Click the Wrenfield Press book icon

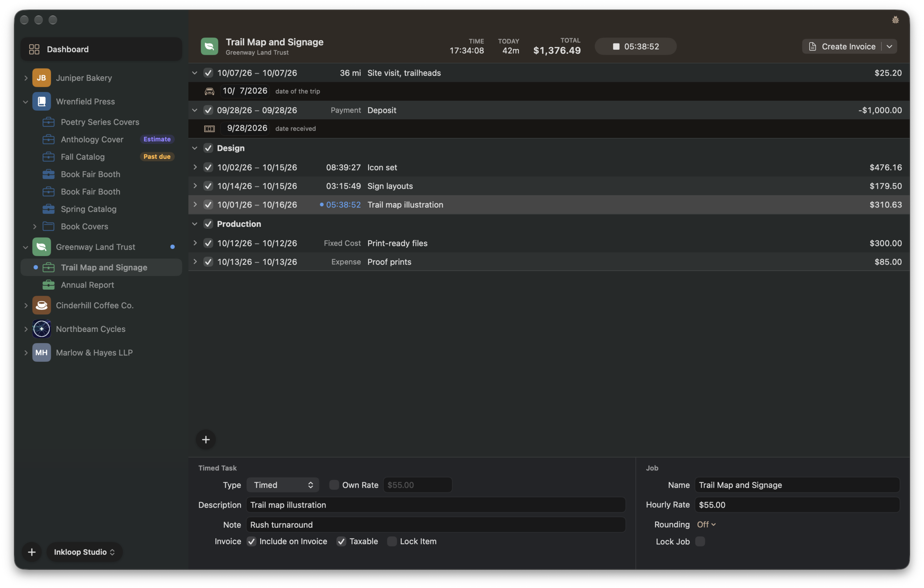42,101
